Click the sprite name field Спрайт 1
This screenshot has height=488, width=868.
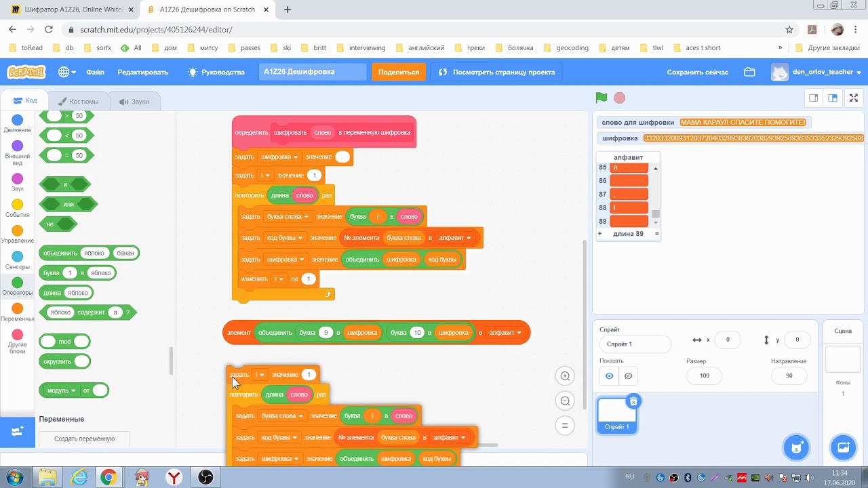635,344
